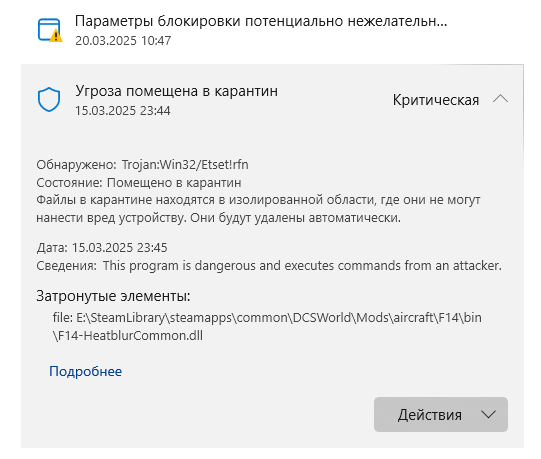Screen dimensions: 541x459
Task: Click the 15.03.2025 23:44 threat timestamp
Action: [x=123, y=111]
